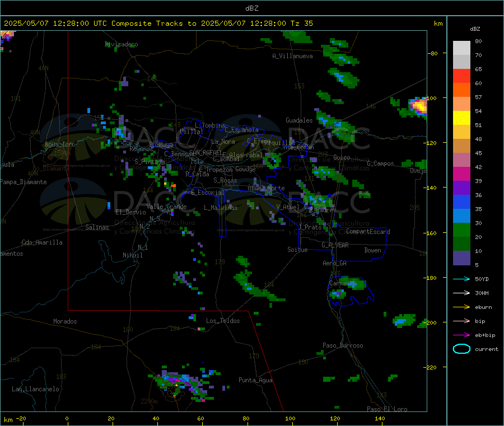Image resolution: width=504 pixels, height=426 pixels.
Task: Click the Guadales map label
Action: pos(299,120)
